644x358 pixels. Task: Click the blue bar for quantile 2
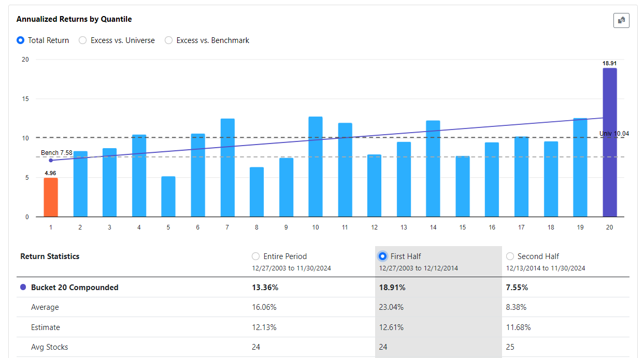tap(80, 184)
